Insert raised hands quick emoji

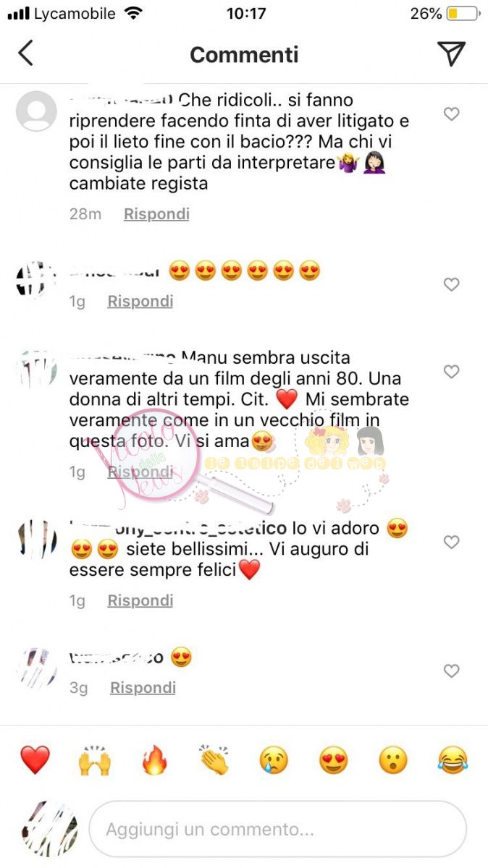tap(93, 760)
